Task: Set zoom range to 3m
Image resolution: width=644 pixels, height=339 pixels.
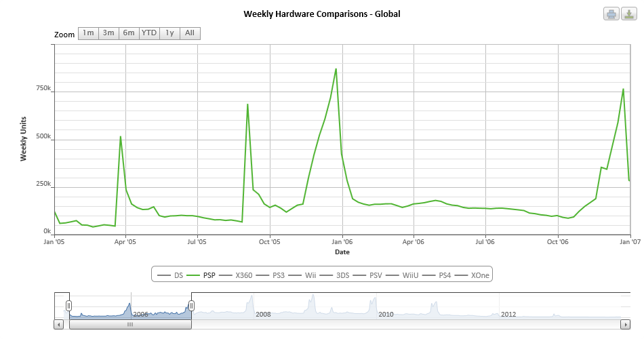Action: (108, 33)
